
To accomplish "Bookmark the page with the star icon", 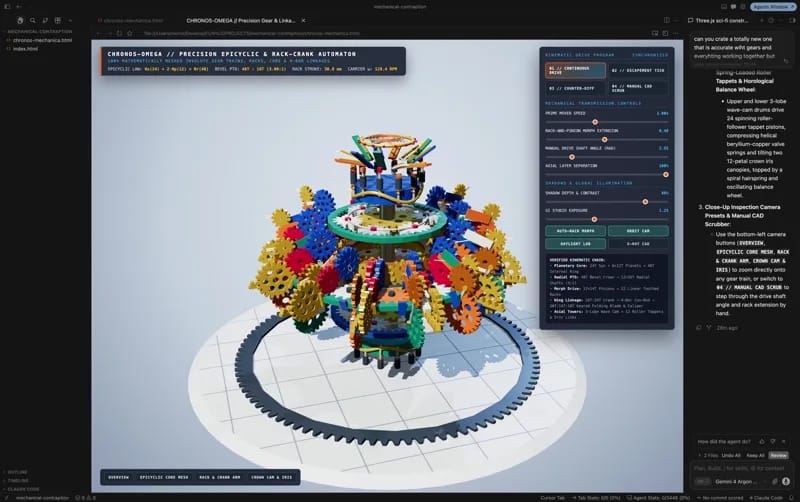I will pyautogui.click(x=130, y=33).
